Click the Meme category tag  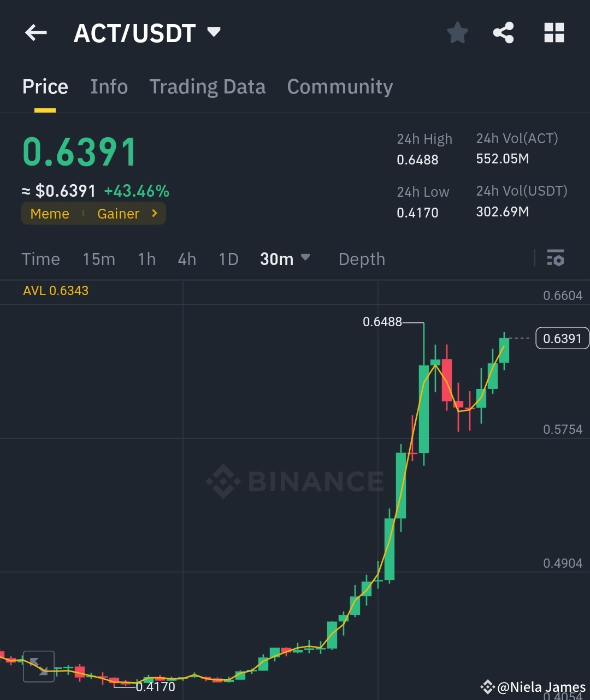point(49,214)
